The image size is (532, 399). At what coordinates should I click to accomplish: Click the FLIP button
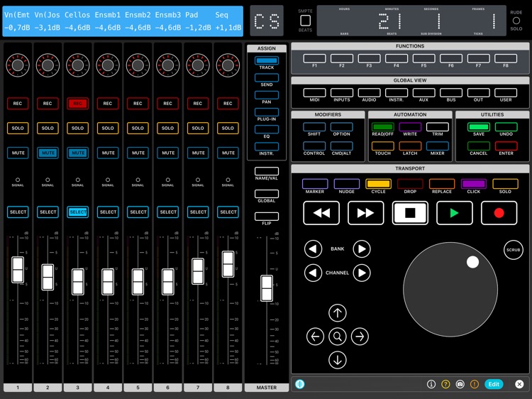267,217
